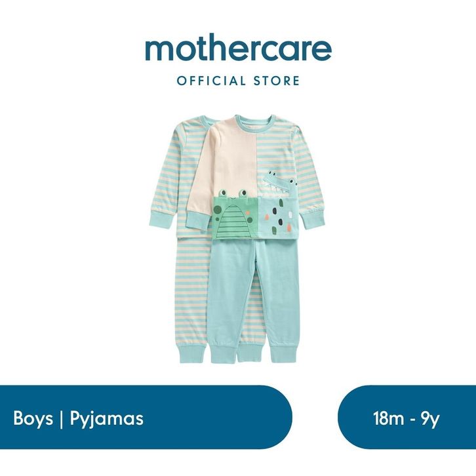This screenshot has width=476, height=476.
Task: Click the mothercare brand logo
Action: [238, 50]
